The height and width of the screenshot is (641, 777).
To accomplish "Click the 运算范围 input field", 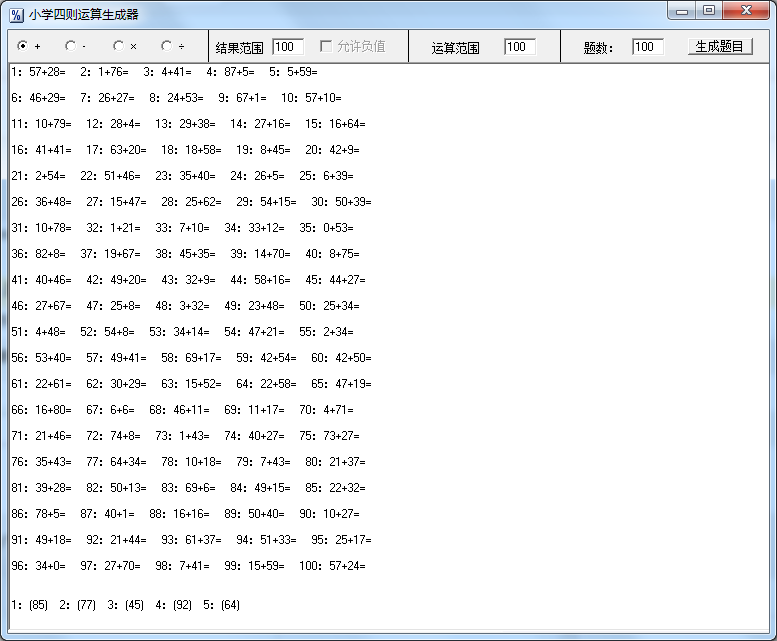I will 519,47.
